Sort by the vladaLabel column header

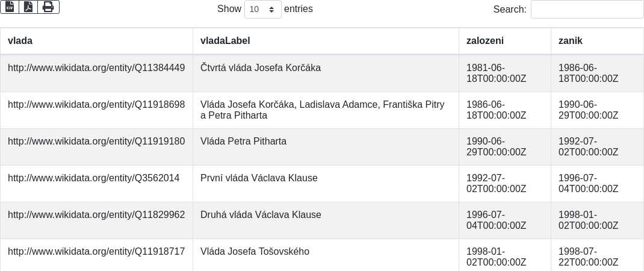(225, 41)
